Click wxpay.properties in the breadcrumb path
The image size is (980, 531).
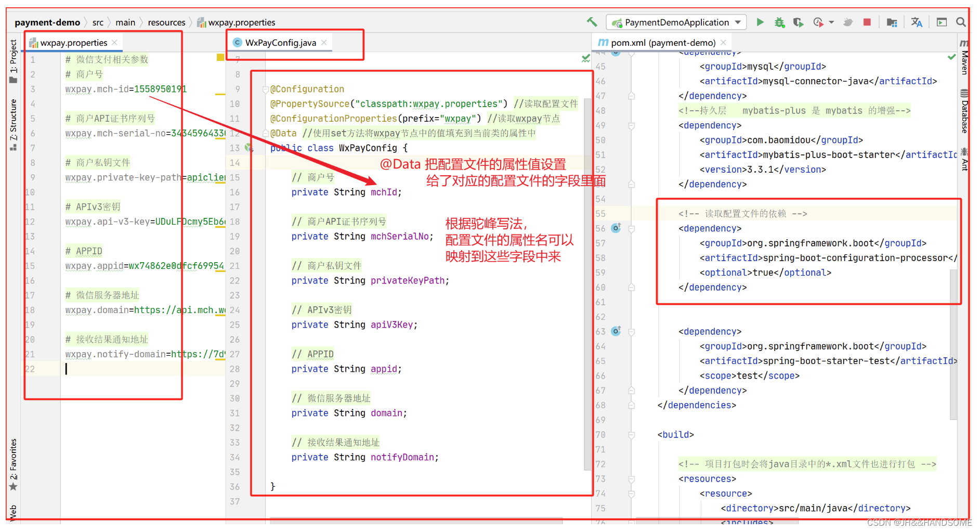[236, 22]
